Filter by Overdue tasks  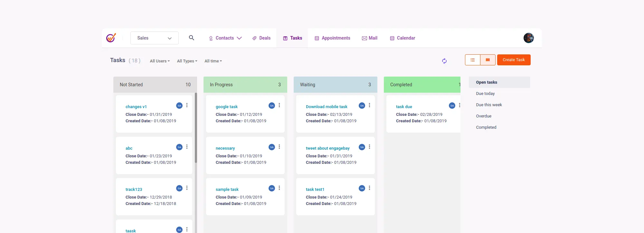click(x=483, y=116)
